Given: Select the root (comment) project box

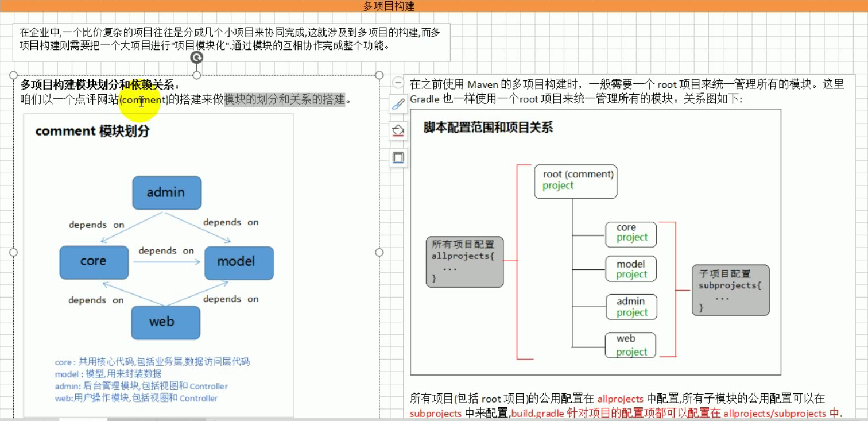Looking at the screenshot, I should click(x=576, y=182).
